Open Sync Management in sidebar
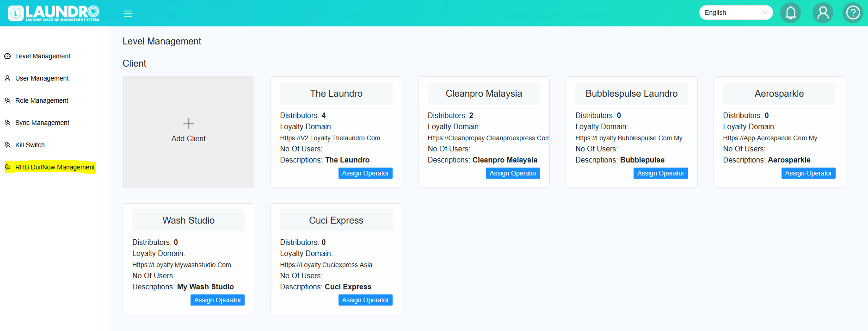868x331 pixels. pos(43,123)
